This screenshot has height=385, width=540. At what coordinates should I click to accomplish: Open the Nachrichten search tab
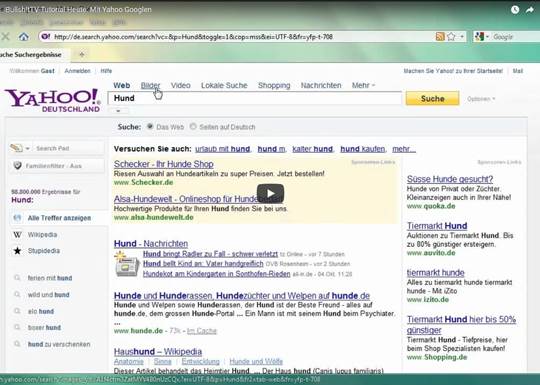321,85
